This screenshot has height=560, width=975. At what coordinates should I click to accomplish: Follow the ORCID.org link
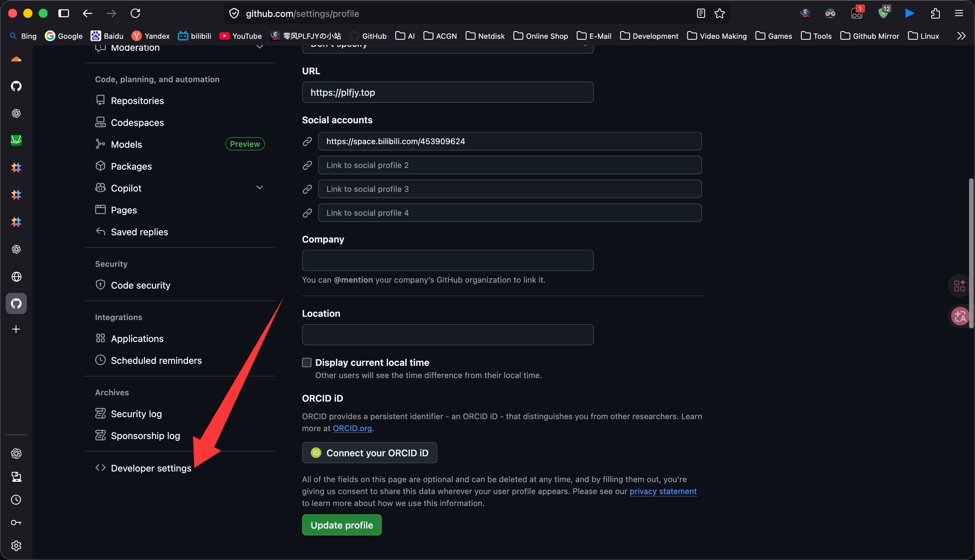(x=352, y=428)
